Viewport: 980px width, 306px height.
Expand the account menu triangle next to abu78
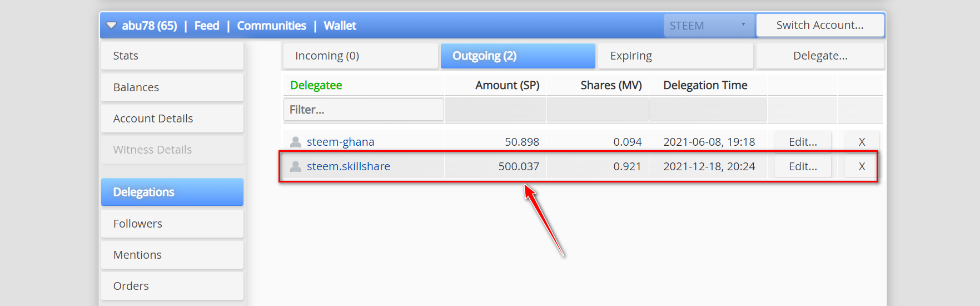111,26
